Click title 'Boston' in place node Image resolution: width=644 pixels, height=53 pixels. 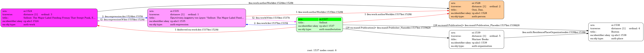pos(615,32)
